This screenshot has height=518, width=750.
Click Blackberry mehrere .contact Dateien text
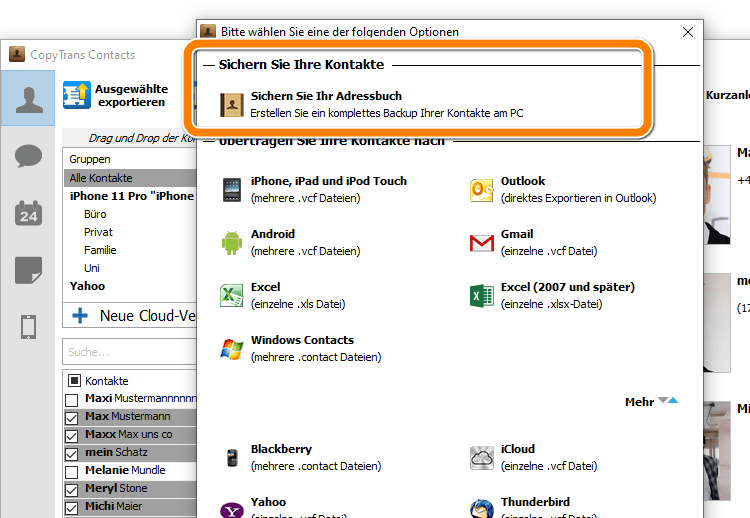(316, 466)
